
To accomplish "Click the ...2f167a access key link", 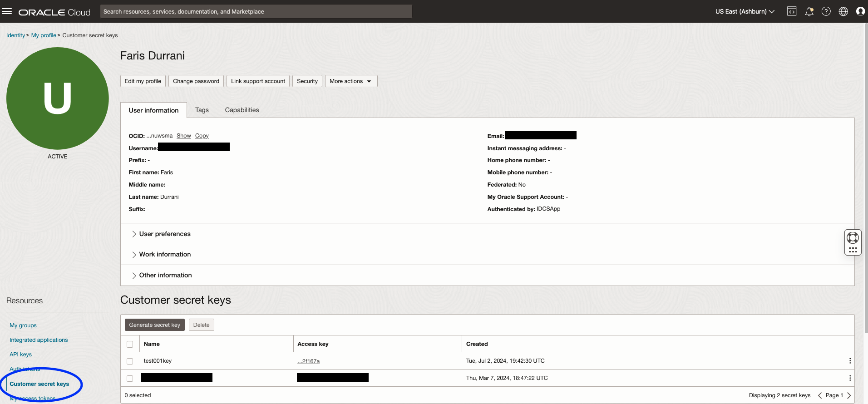I will tap(309, 361).
